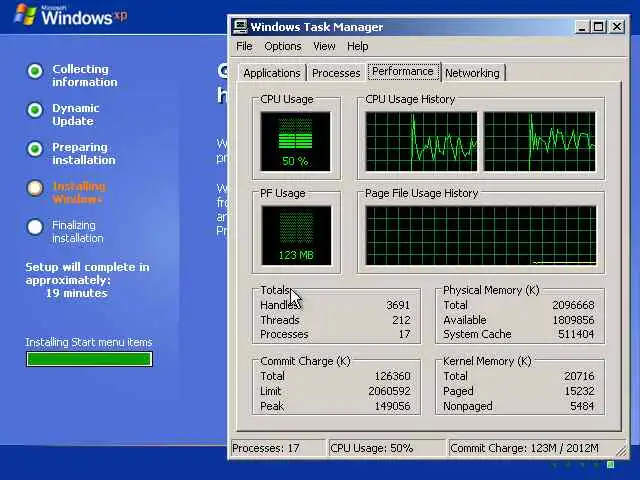Click the "19 minutes" remaining time text
This screenshot has height=480, width=640.
(77, 293)
